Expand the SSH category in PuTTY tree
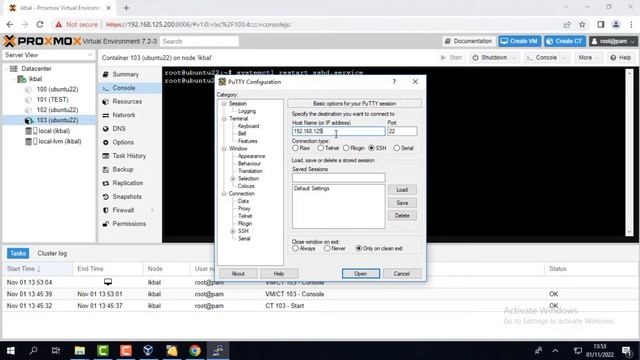The height and width of the screenshot is (360, 640). tap(233, 231)
